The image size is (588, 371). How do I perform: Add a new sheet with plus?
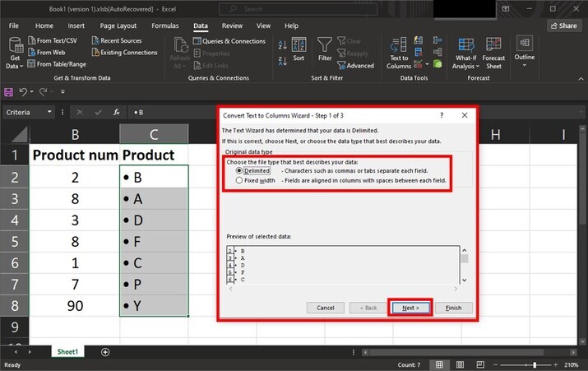click(105, 352)
